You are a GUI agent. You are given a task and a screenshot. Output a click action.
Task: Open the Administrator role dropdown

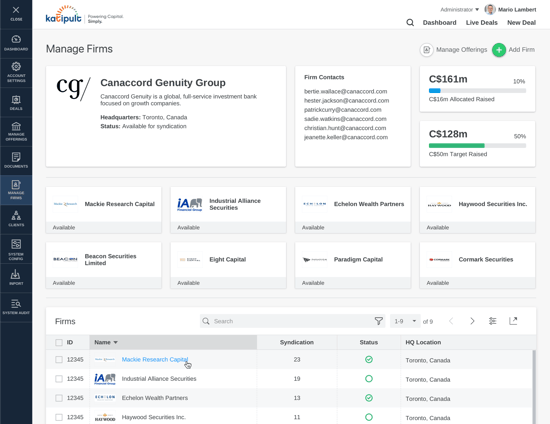coord(460,9)
